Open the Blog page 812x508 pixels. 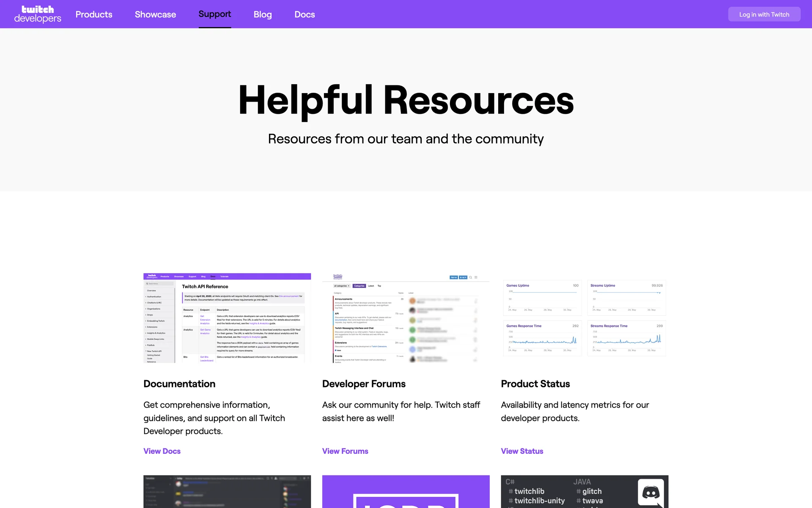tap(263, 14)
